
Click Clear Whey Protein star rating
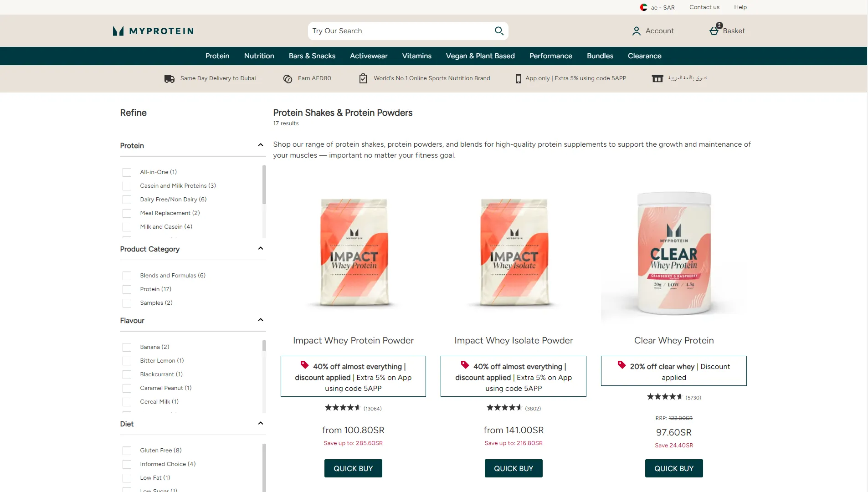click(664, 397)
